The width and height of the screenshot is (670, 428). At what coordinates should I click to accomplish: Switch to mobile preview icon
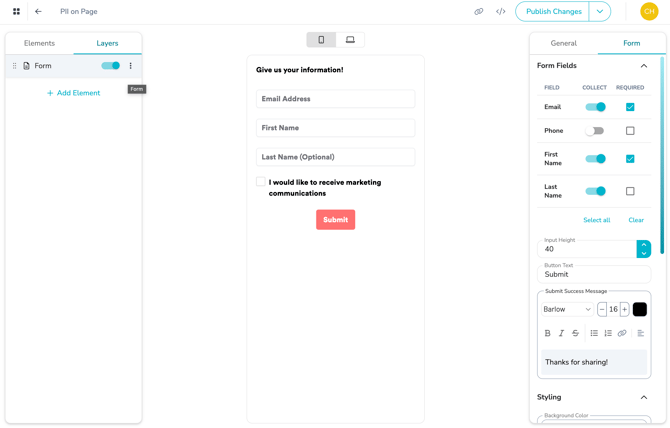point(321,40)
